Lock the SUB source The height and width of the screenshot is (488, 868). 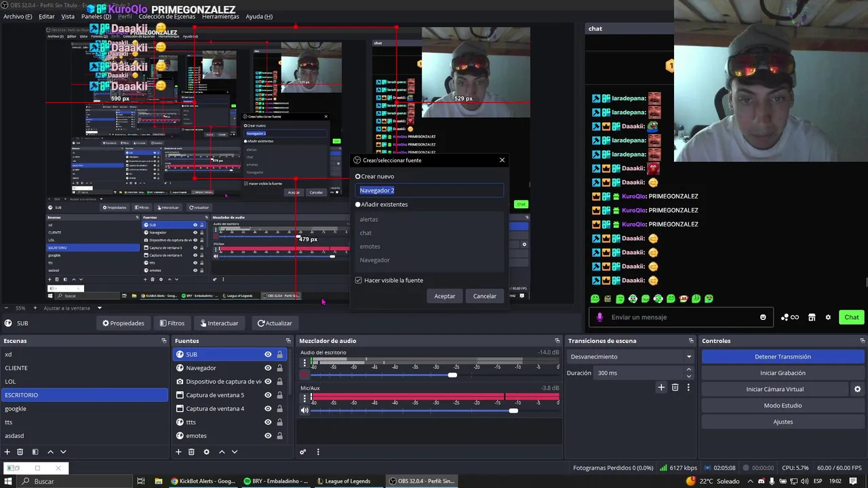[x=279, y=354]
